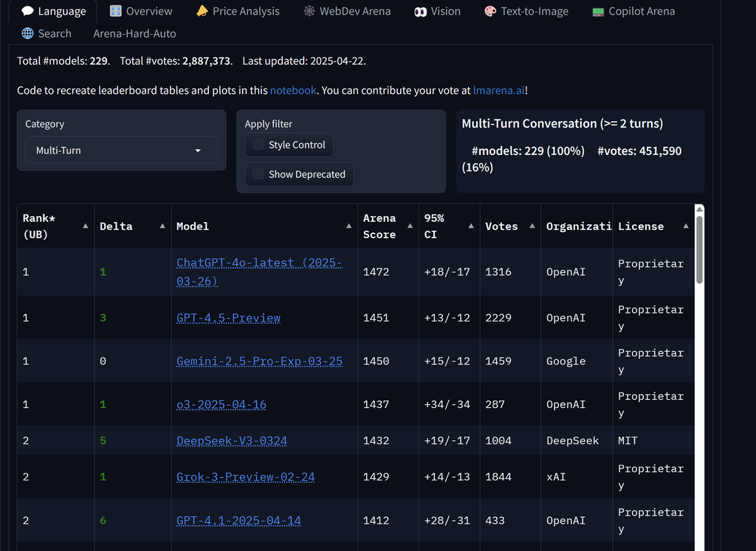Sort Arena Score column using its arrow
The image size is (756, 551).
point(410,226)
